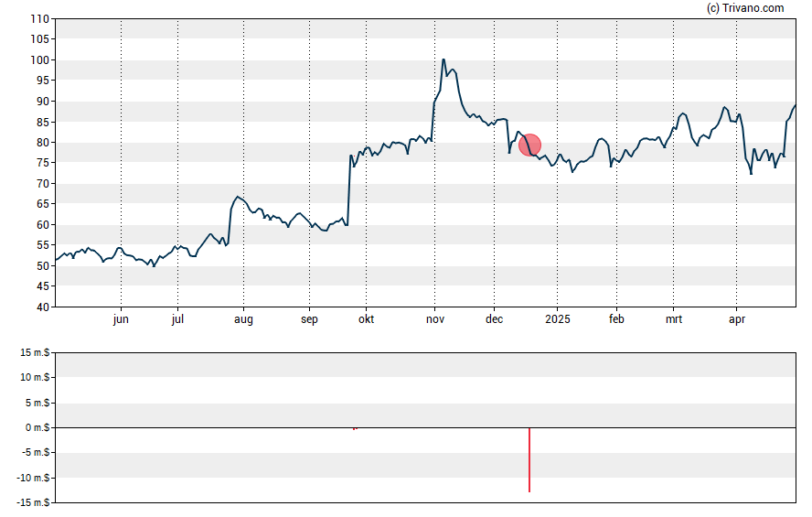Click the red circle marker on price line
The width and height of the screenshot is (812, 517).
coord(529,145)
